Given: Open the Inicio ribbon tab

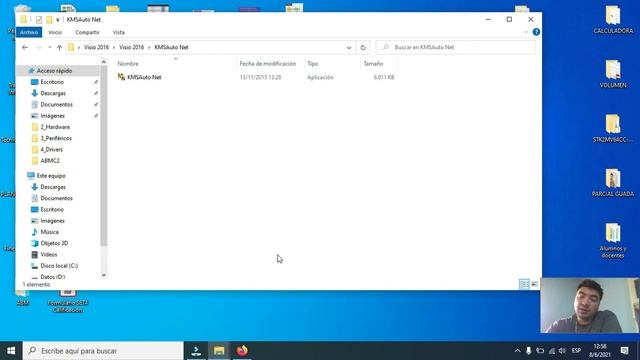Looking at the screenshot, I should 55,32.
